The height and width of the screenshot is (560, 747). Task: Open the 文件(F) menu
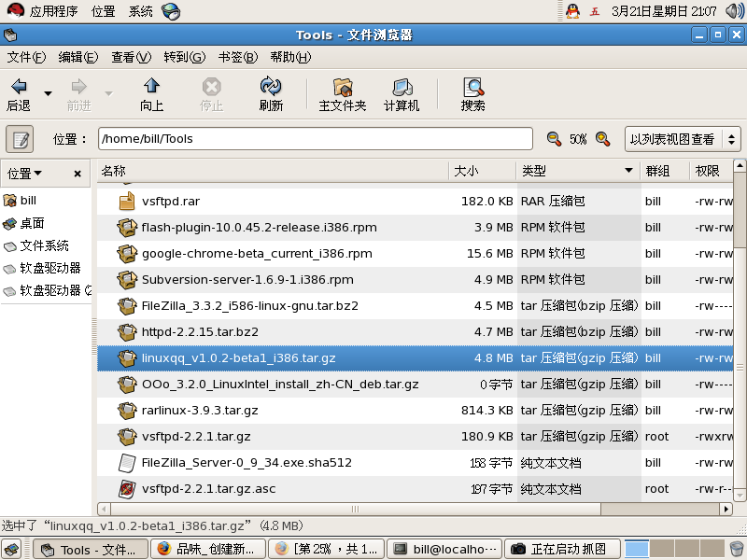[26, 57]
